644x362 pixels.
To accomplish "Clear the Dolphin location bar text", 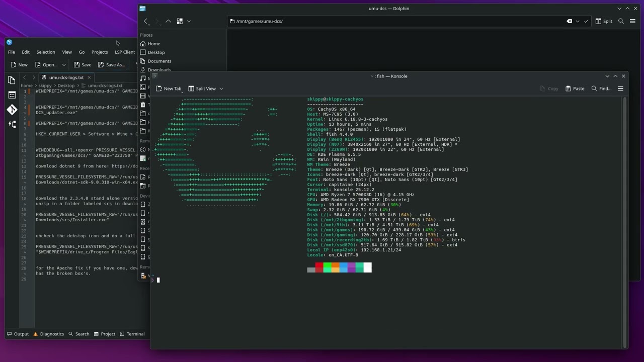I will (x=569, y=21).
